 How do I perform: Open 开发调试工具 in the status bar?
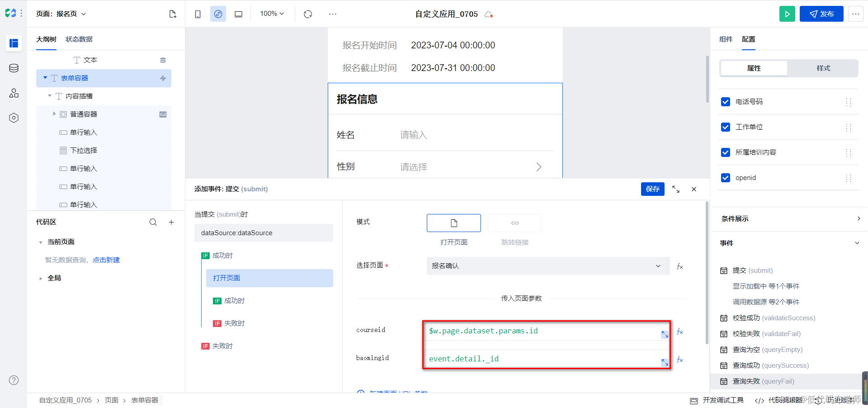pos(717,400)
